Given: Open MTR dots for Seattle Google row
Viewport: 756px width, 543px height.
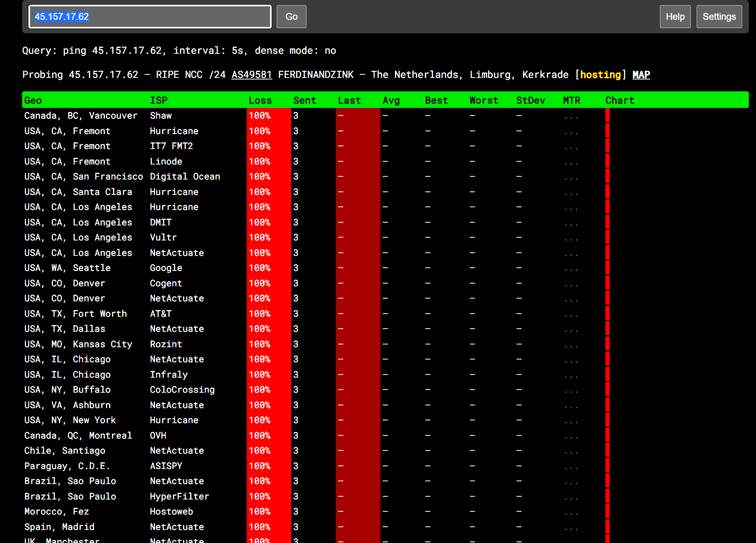Looking at the screenshot, I should [x=571, y=270].
